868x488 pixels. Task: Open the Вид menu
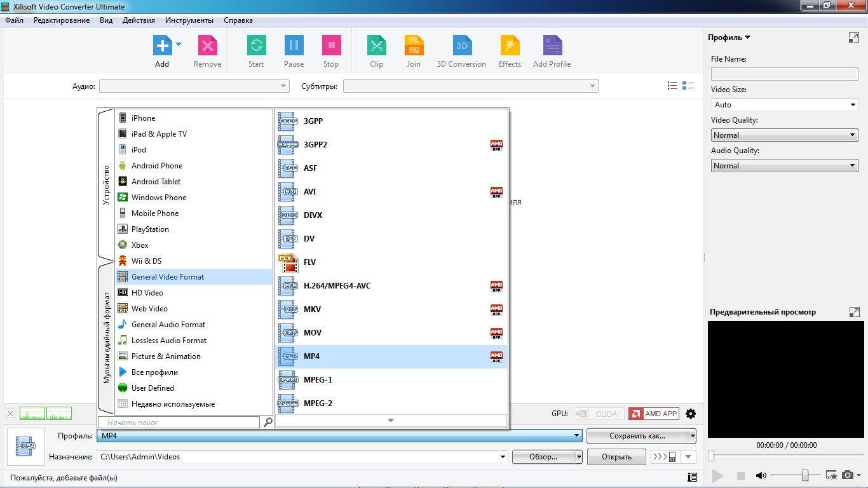click(106, 20)
